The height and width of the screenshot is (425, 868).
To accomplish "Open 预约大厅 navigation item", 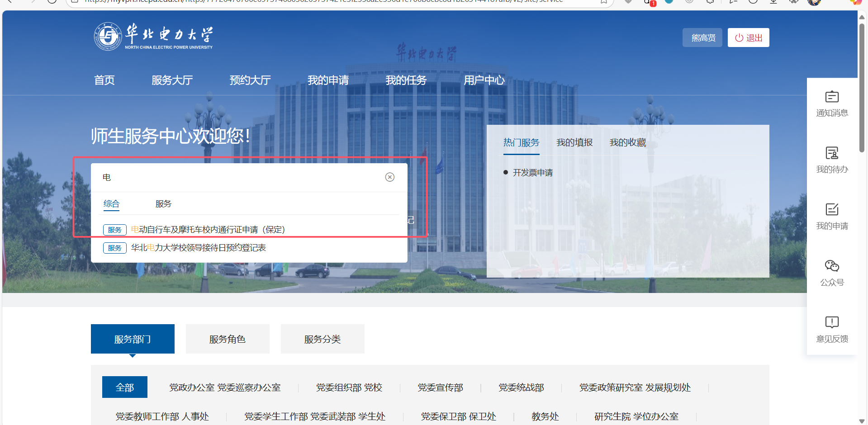I will (x=250, y=80).
